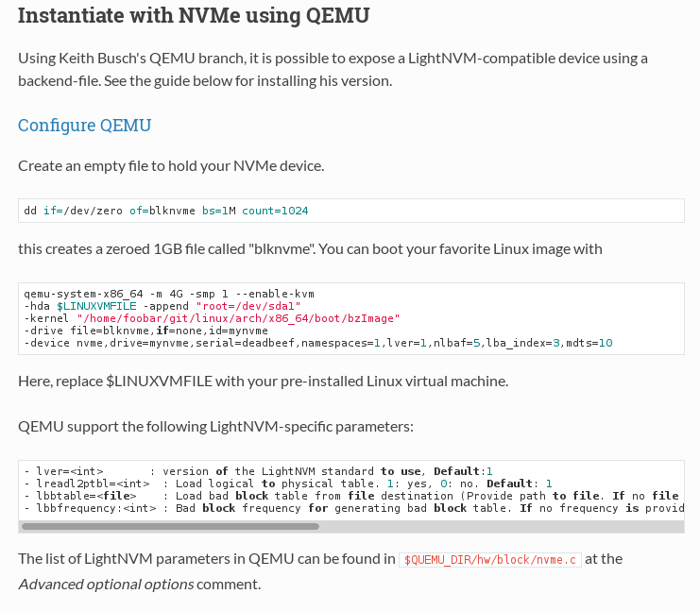700x611 pixels.
Task: Click the paragraph mentioning Keith Busch's QEMU branch
Action: tap(333, 70)
